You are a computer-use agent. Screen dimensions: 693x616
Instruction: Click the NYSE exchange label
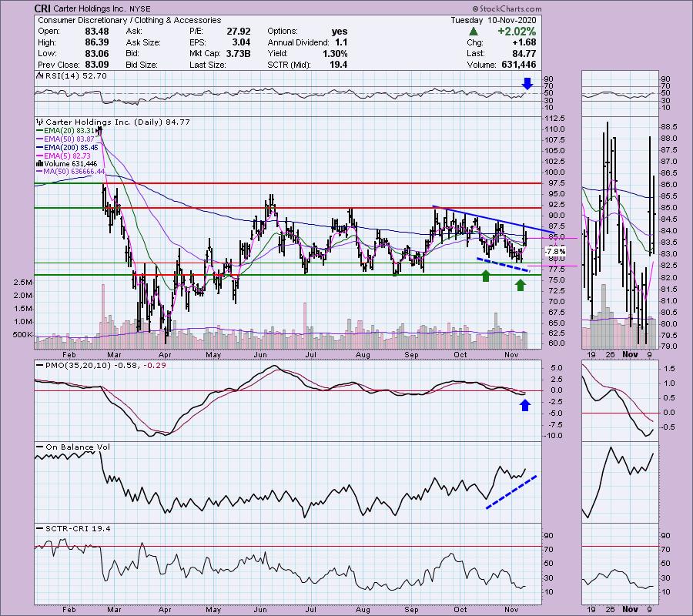(x=139, y=8)
